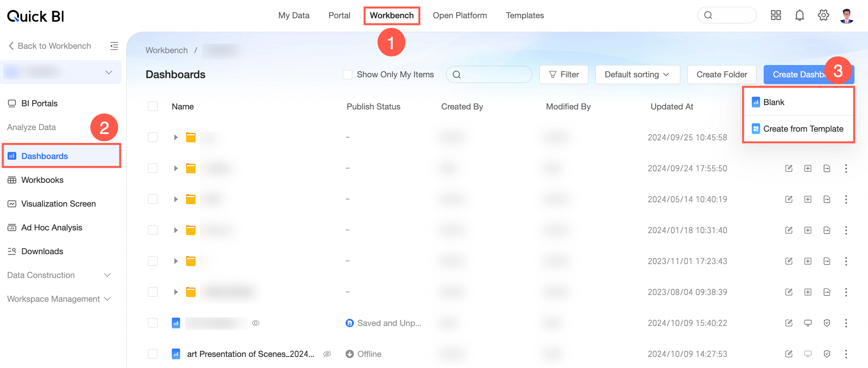Toggle the eye icon in the Saved and Unp... row
The width and height of the screenshot is (868, 368).
pos(256,323)
